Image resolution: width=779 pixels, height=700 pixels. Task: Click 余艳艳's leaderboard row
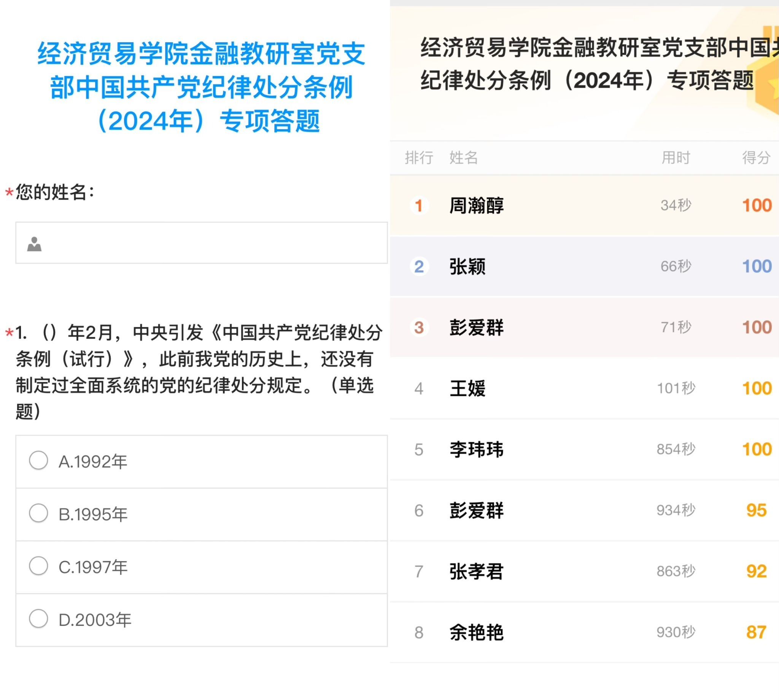(x=477, y=632)
